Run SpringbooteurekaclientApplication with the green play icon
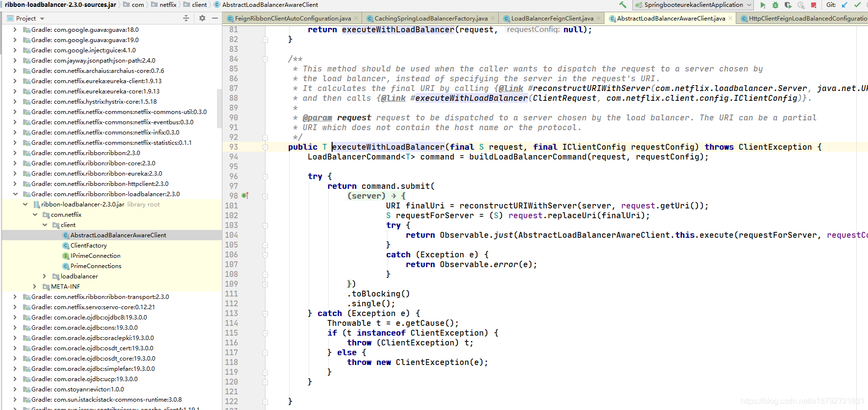The image size is (868, 410). 763,5
